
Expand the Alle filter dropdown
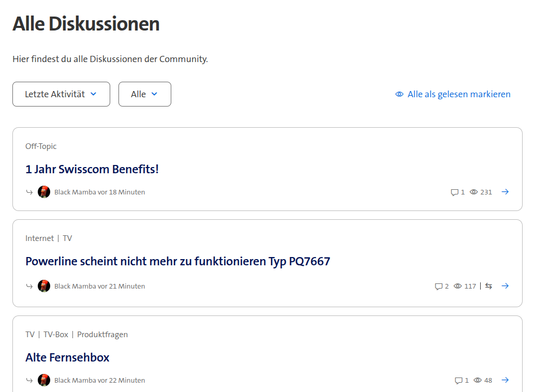(x=144, y=94)
